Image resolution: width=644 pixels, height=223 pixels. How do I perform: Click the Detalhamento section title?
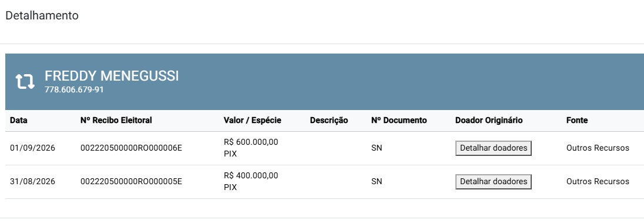coord(42,16)
